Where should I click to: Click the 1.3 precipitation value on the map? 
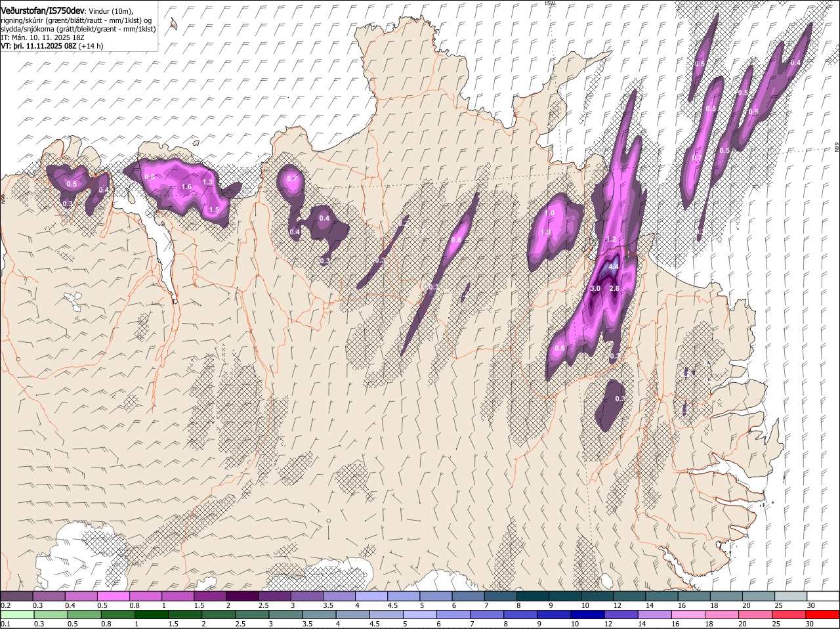208,183
